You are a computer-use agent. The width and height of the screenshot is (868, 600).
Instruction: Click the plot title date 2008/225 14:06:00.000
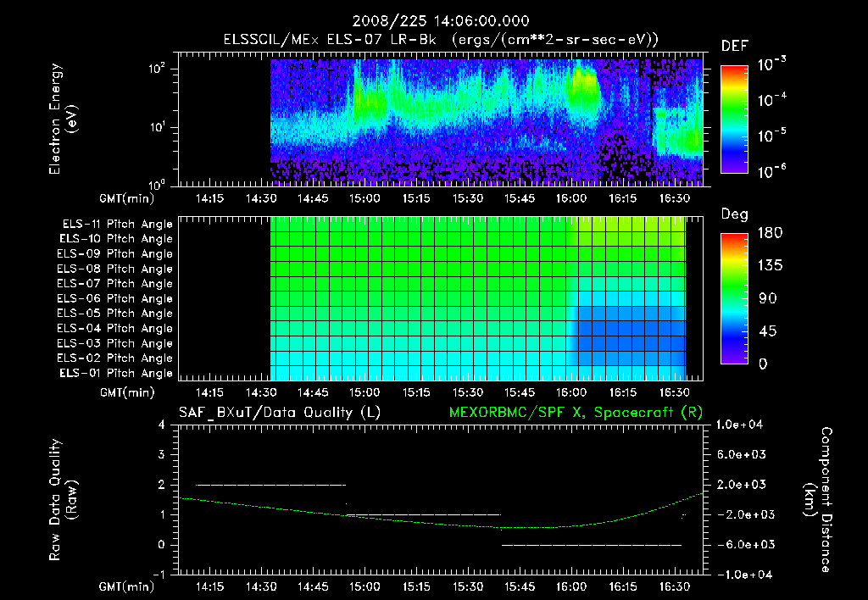pos(441,21)
